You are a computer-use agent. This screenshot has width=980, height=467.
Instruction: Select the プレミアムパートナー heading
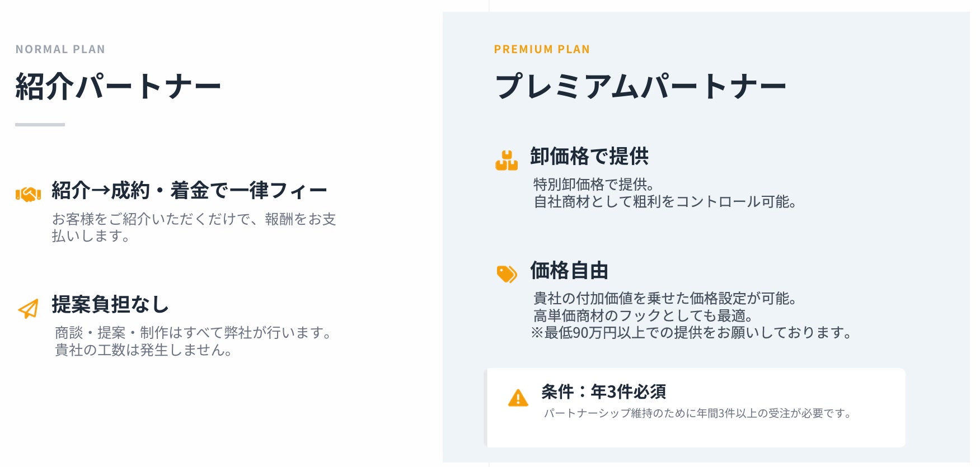[x=640, y=87]
